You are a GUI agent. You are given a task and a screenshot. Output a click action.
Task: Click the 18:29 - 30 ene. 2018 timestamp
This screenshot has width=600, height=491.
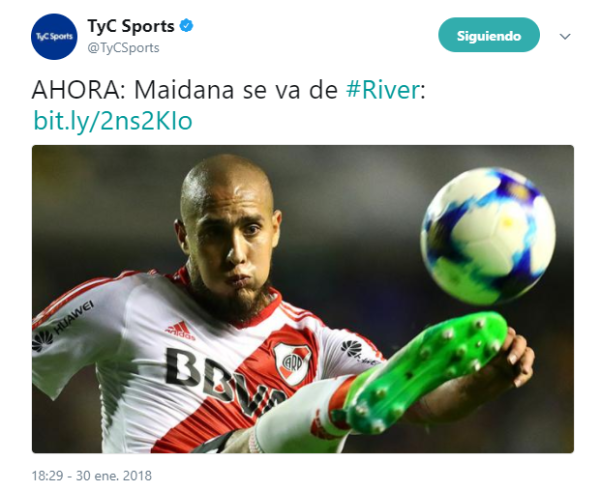(91, 476)
